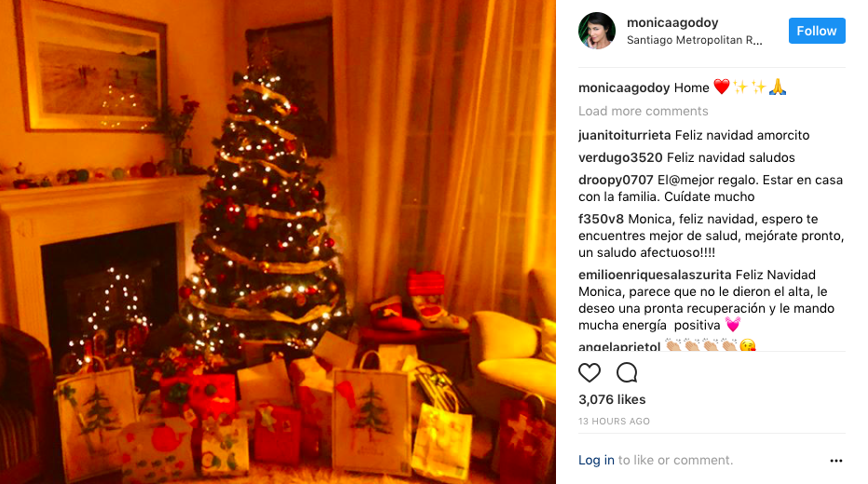The image size is (868, 484).
Task: Click the comment speech bubble icon
Action: click(627, 373)
